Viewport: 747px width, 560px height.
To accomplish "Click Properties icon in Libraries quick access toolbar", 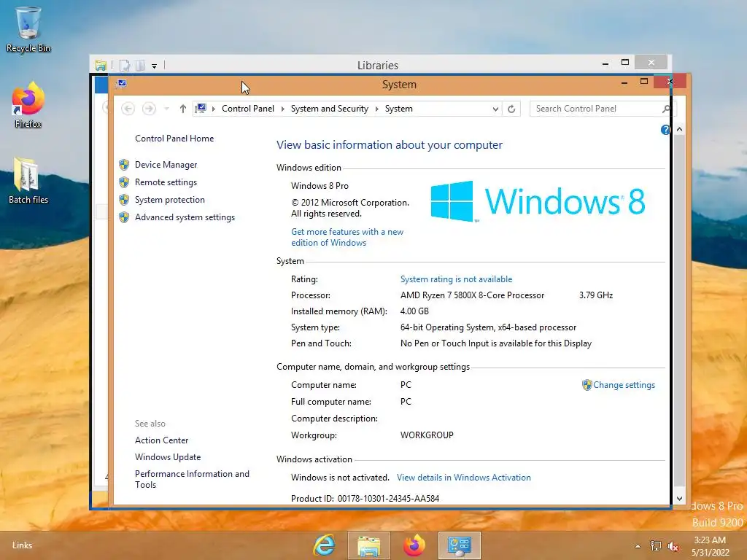I will tap(124, 65).
